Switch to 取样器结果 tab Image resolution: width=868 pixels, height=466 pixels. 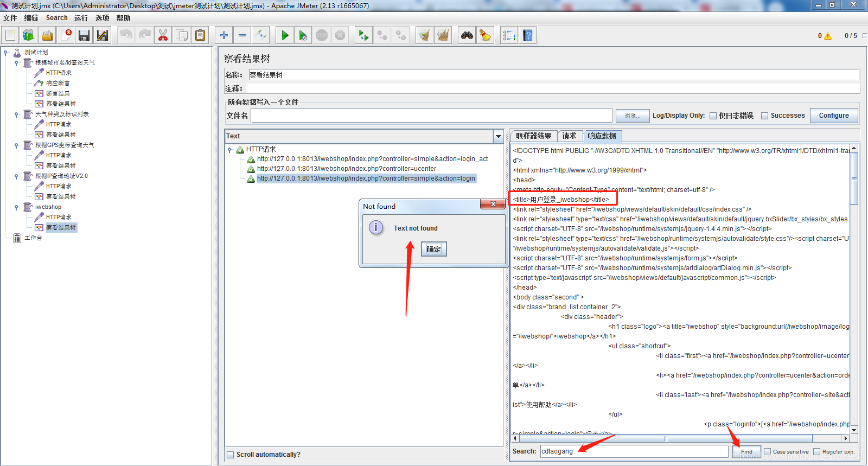pyautogui.click(x=533, y=136)
